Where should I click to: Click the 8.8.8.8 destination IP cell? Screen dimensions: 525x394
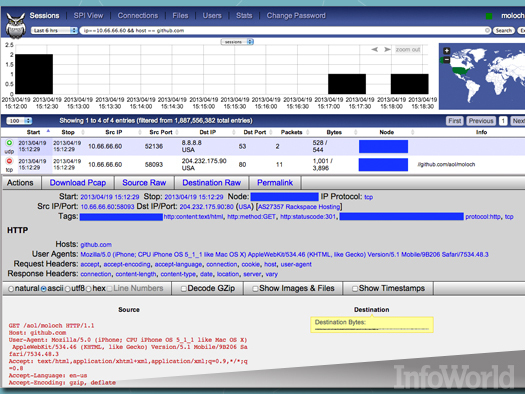click(x=192, y=143)
